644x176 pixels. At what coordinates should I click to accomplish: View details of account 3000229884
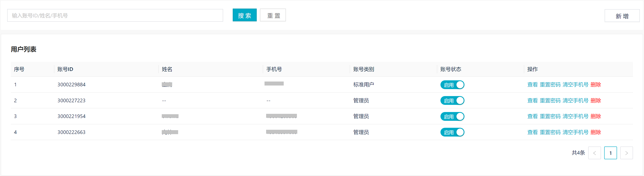pyautogui.click(x=532, y=85)
